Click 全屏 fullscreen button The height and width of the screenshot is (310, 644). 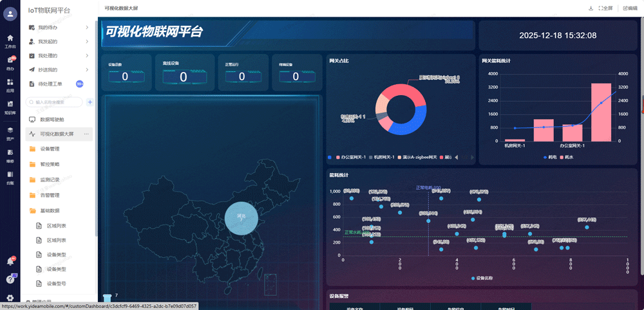pyautogui.click(x=605, y=8)
